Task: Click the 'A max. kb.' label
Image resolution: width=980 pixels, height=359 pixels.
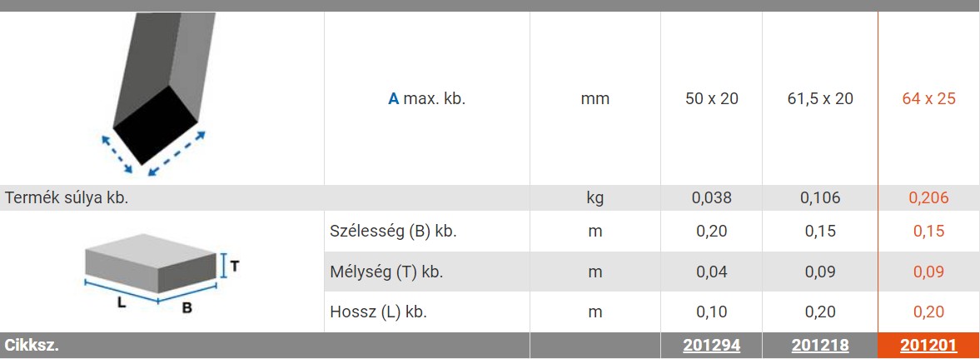Action: click(x=427, y=99)
